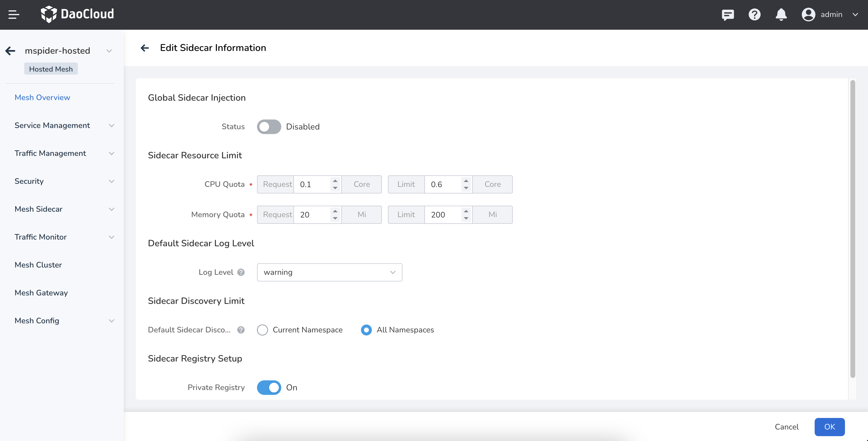This screenshot has width=868, height=441.
Task: Select Current Namespace radio option
Action: (262, 330)
